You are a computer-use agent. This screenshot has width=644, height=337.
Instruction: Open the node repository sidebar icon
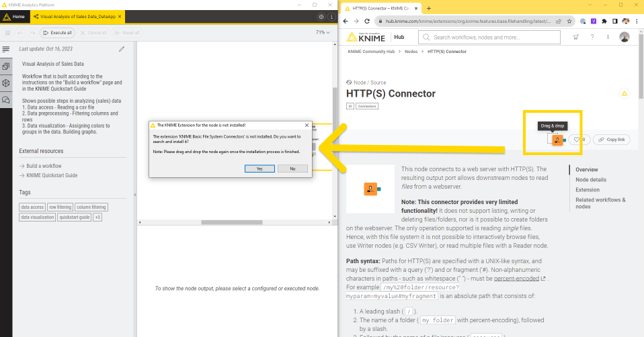(x=6, y=66)
